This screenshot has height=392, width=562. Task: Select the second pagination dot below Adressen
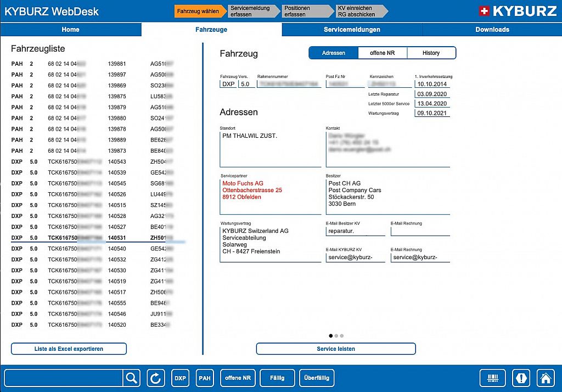pos(336,335)
